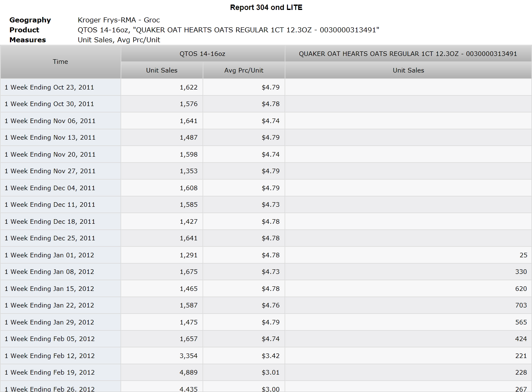
Task: Click the Oat Hearts unit sales value 703
Action: (521, 305)
